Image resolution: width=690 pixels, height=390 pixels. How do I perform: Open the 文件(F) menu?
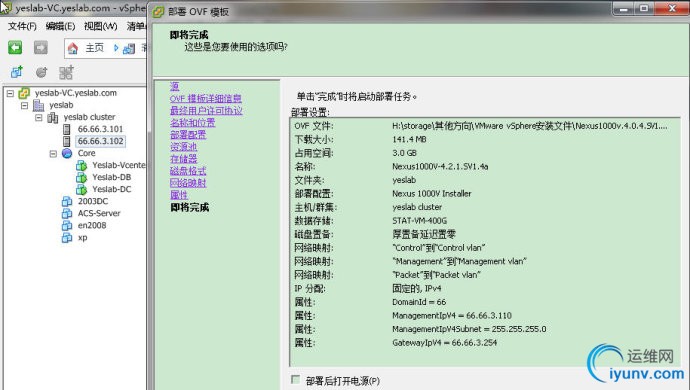click(x=22, y=26)
